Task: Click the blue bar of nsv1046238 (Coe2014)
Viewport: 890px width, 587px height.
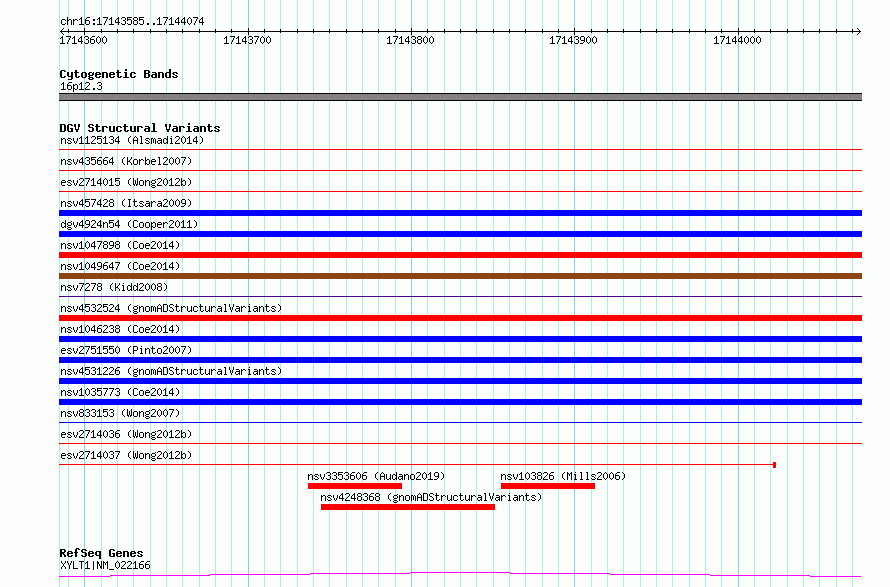Action: point(460,339)
